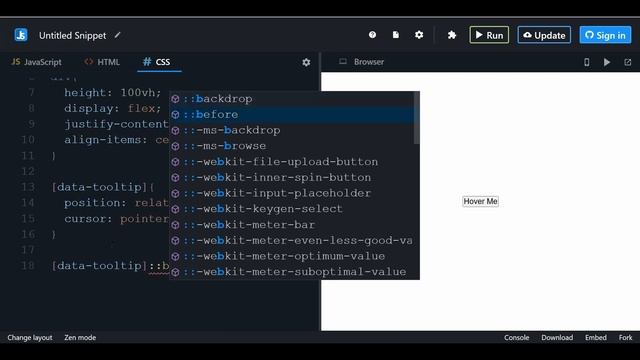This screenshot has height=360, width=640.
Task: Pick ::-webkit-meter-bar suggestion
Action: [x=292, y=224]
